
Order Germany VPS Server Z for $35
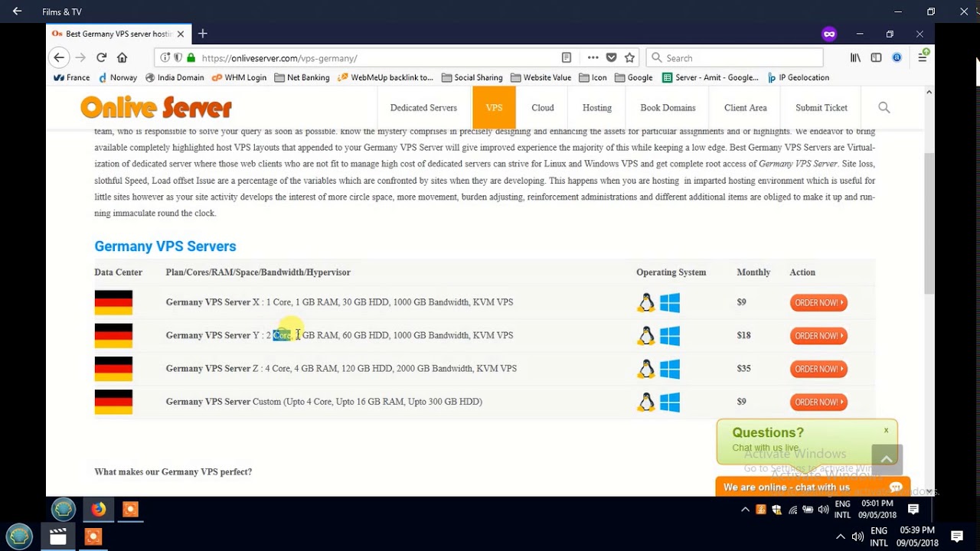(818, 369)
